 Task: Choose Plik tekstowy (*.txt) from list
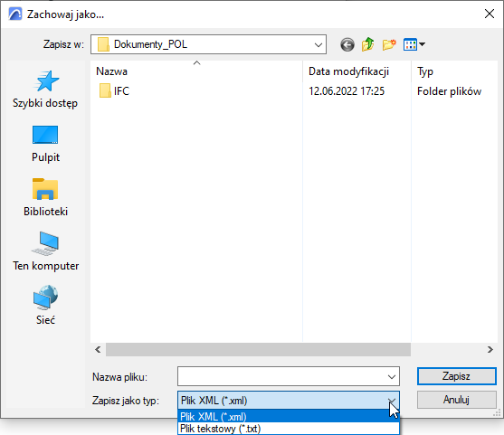click(x=289, y=429)
